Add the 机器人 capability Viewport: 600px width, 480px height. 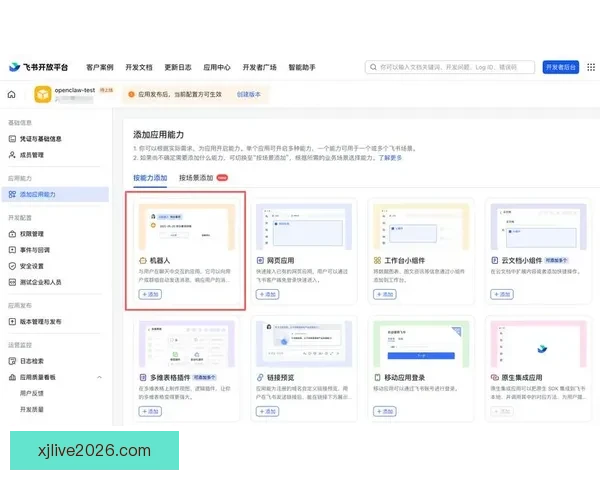click(x=150, y=294)
